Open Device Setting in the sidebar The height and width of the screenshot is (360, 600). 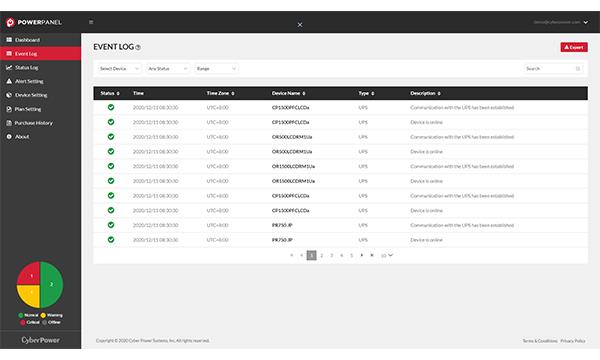click(x=41, y=95)
